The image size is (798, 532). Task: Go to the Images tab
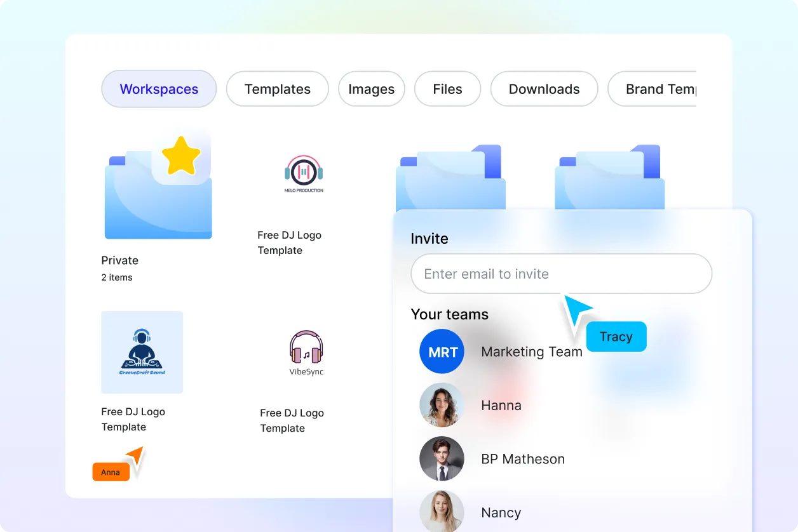[372, 89]
